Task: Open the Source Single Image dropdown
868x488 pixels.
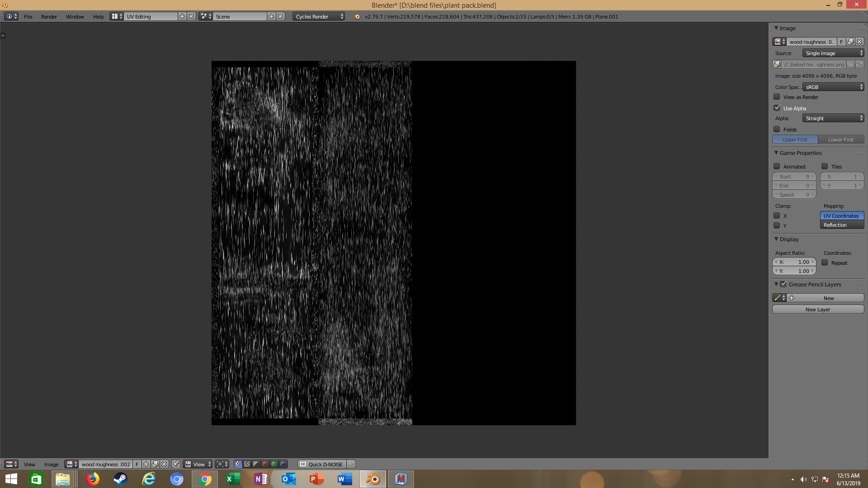Action: coord(833,53)
